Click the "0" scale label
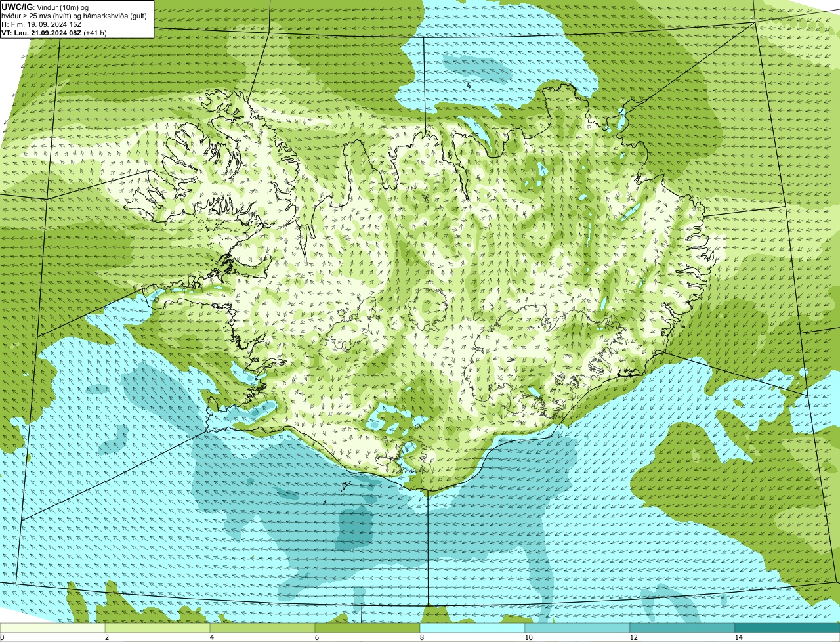Viewport: 840px width, 642px height. pos(2,637)
